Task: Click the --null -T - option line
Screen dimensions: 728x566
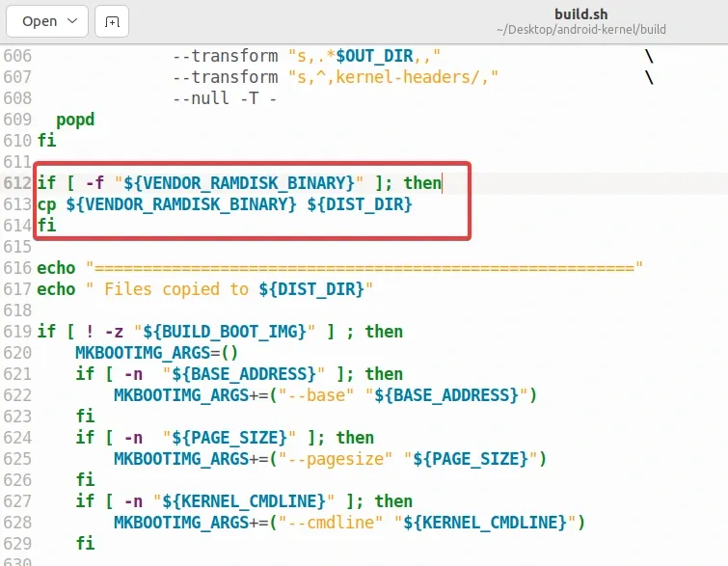Action: tap(225, 98)
